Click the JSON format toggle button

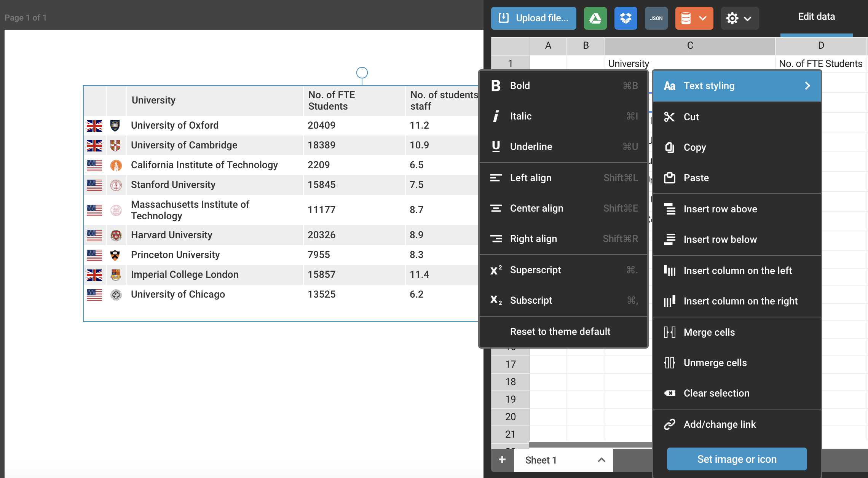657,18
